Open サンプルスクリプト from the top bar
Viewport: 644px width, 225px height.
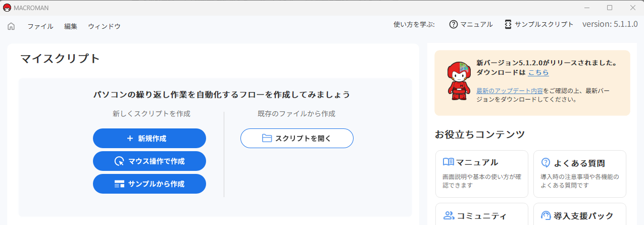tap(538, 24)
